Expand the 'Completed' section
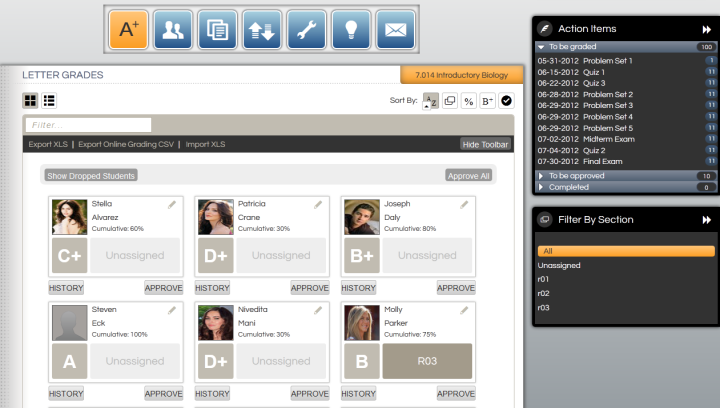Image resolution: width=720 pixels, height=408 pixels. (x=541, y=187)
